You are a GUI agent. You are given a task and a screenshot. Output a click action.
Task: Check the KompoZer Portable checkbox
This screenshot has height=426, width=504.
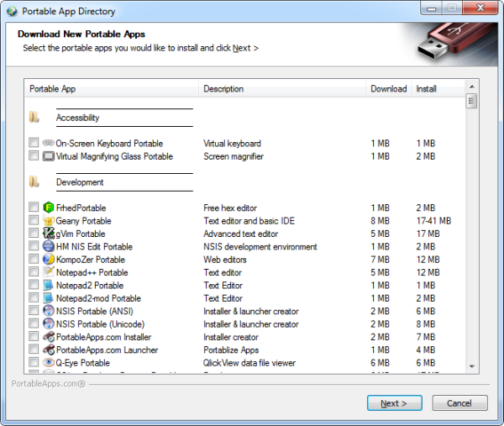(34, 259)
